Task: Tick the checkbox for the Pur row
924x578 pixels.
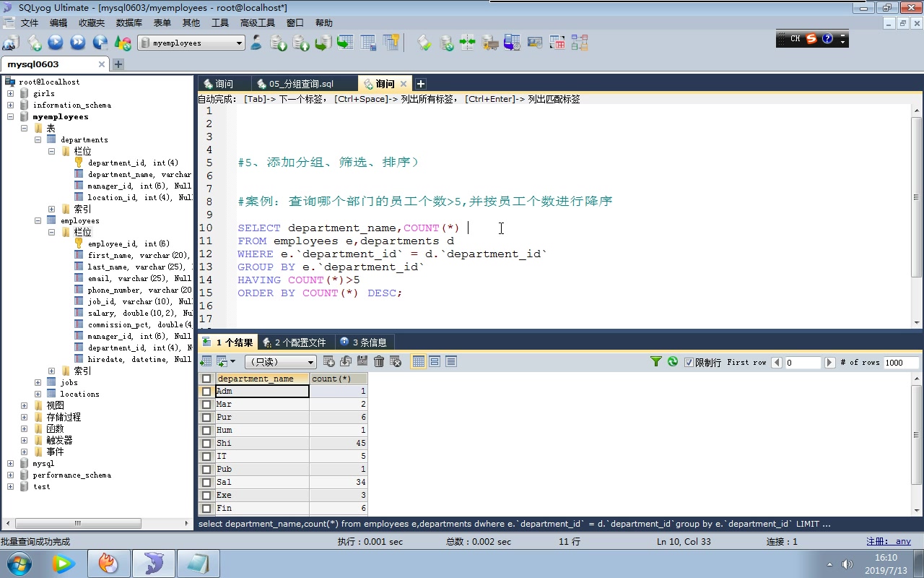Action: (x=206, y=417)
